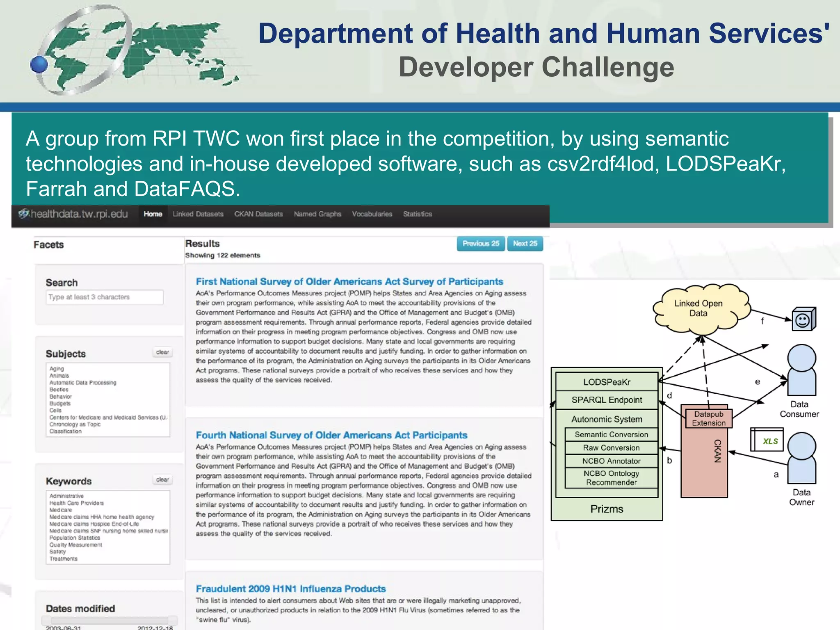Click the Datapub Extension box
This screenshot has height=630, width=840.
(709, 419)
